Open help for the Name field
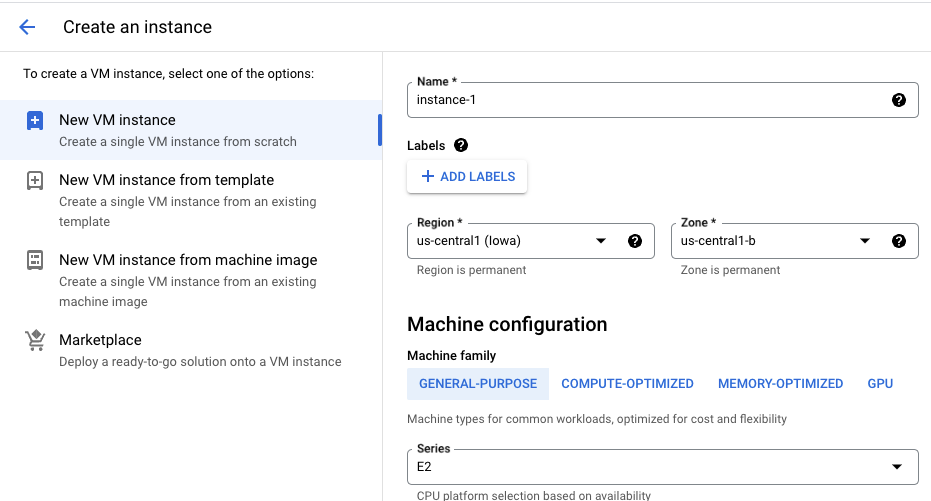 898,100
